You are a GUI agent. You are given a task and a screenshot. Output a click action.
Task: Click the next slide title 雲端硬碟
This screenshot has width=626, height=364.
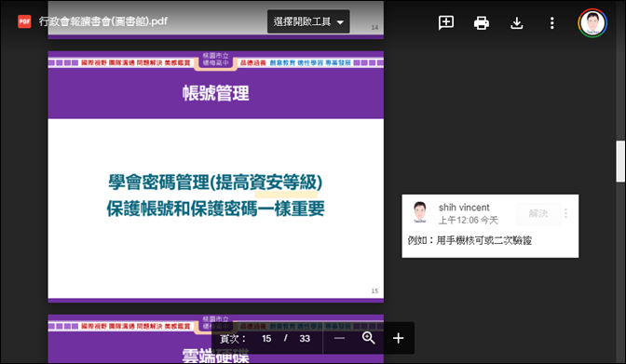(215, 356)
